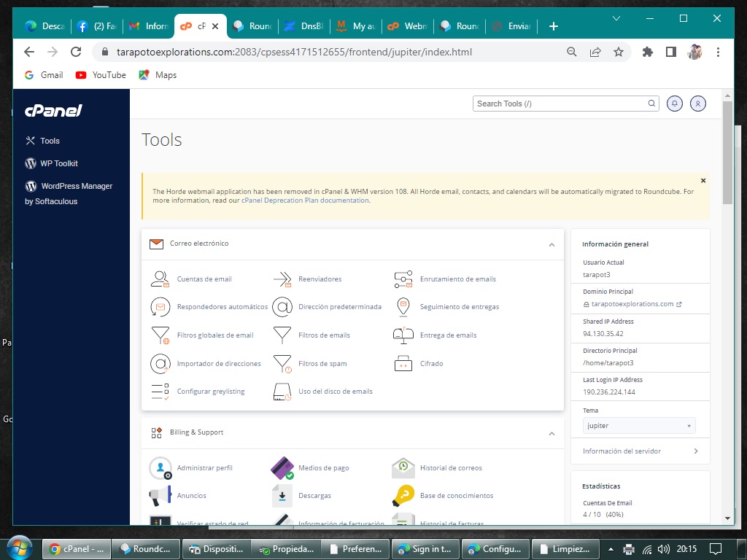The width and height of the screenshot is (747, 560).
Task: Open Filtros de spam icon
Action: (x=282, y=363)
